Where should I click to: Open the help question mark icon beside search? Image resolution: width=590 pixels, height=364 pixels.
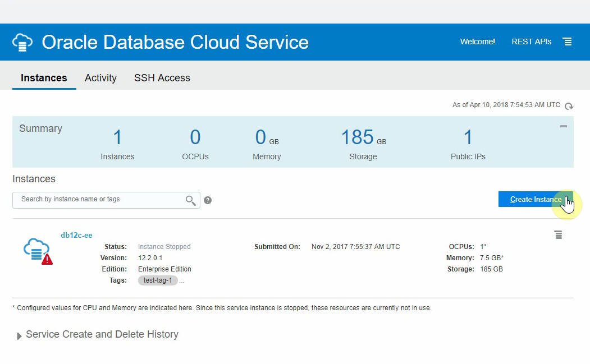[208, 200]
